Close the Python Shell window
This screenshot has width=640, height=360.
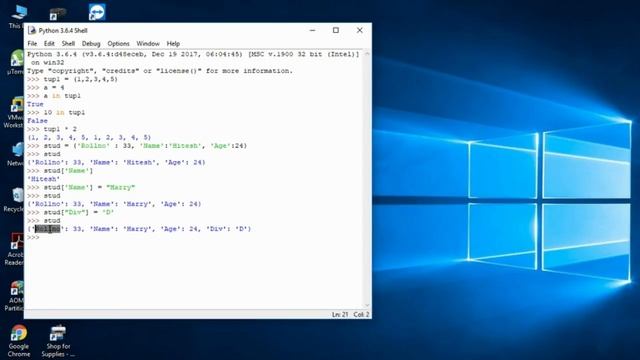click(360, 30)
